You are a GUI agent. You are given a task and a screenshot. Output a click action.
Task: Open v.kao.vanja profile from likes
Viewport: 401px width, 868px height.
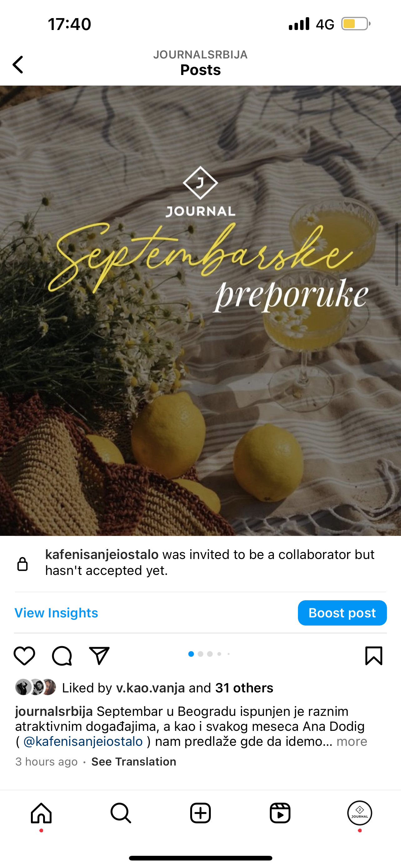pyautogui.click(x=151, y=688)
